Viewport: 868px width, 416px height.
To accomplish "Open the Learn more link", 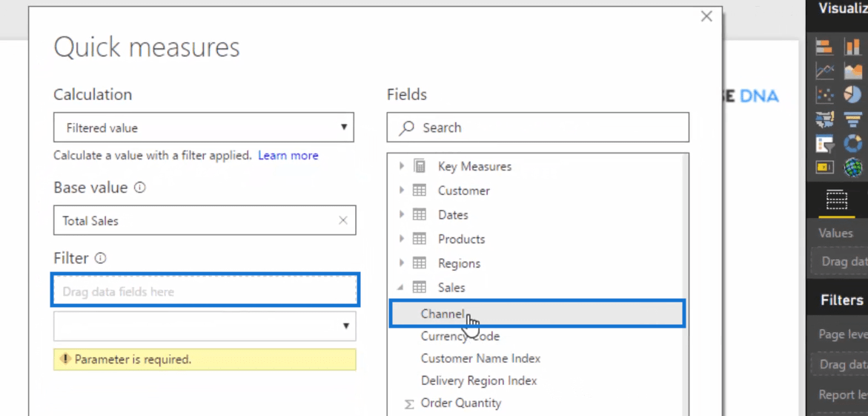I will coord(288,156).
